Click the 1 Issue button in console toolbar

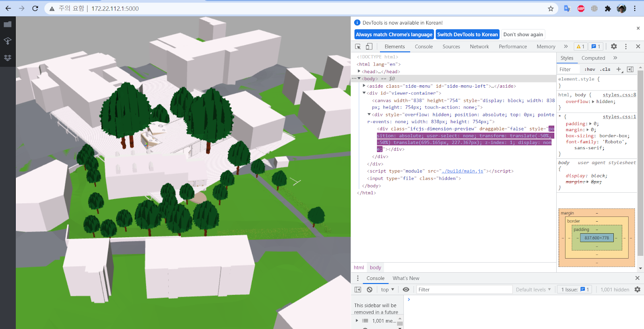click(575, 290)
